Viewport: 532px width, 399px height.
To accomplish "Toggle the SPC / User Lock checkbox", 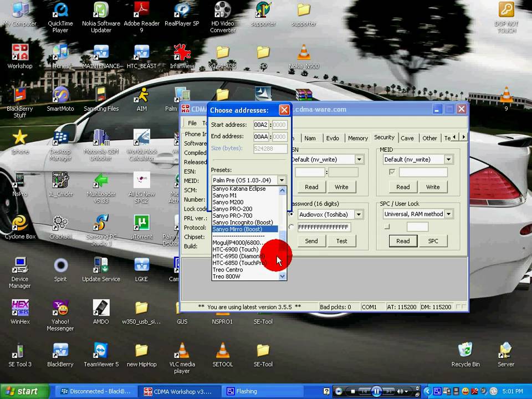I will (x=387, y=227).
